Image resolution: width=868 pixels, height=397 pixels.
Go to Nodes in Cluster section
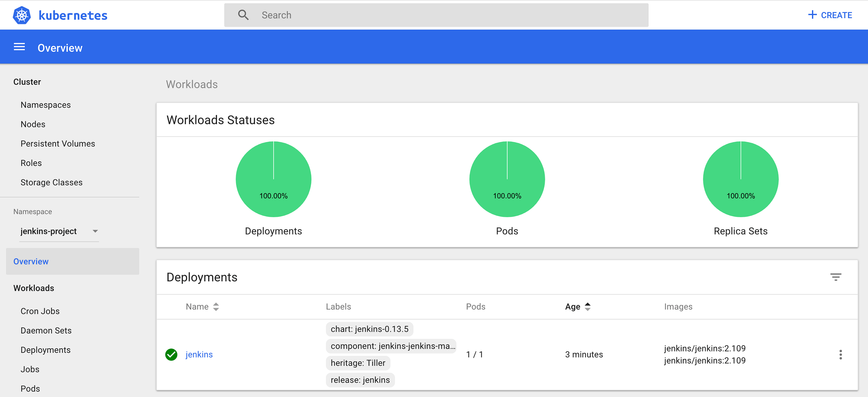33,124
